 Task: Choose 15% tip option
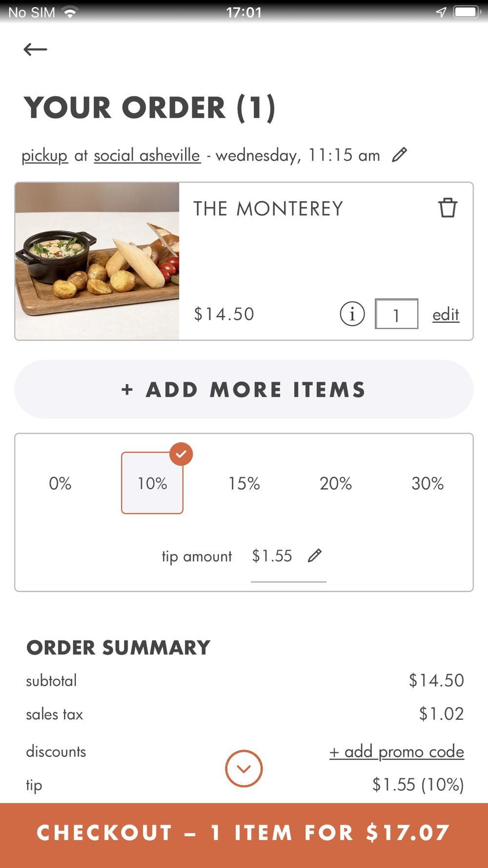point(244,483)
